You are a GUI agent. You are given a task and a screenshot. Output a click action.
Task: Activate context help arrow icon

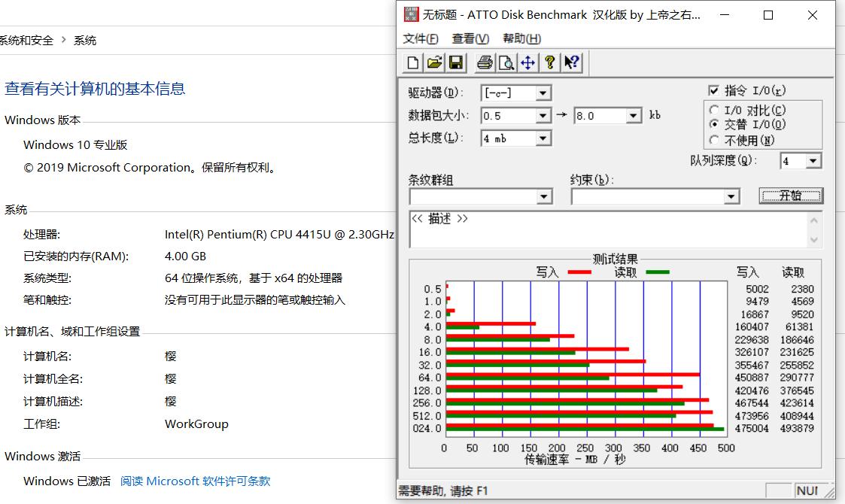click(571, 62)
